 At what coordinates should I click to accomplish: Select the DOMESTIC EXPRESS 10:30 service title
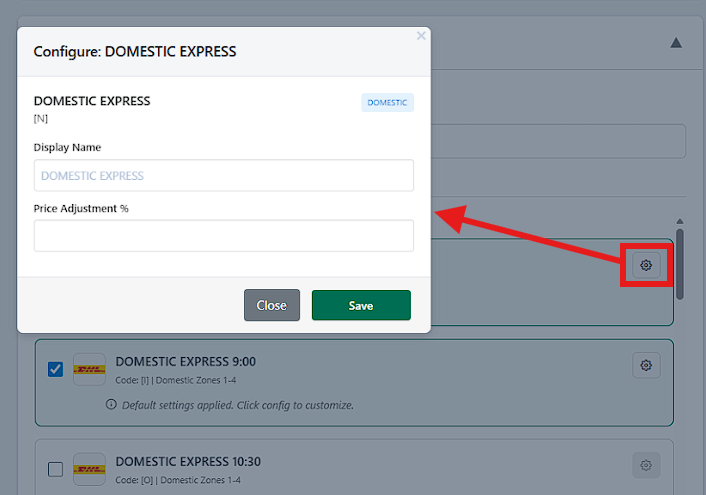(188, 461)
